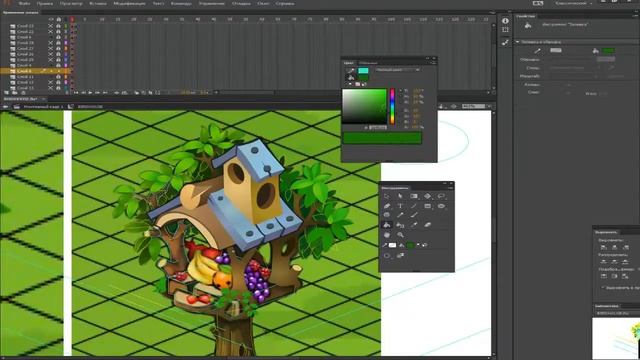Collapse the Fill and Stroke section
Image resolution: width=640 pixels, height=360 pixels.
[517, 42]
